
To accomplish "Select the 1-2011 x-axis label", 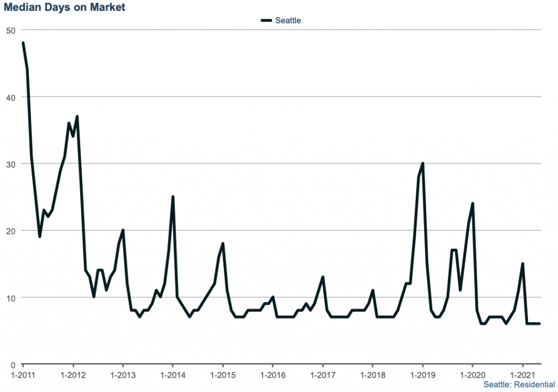I will point(23,375).
